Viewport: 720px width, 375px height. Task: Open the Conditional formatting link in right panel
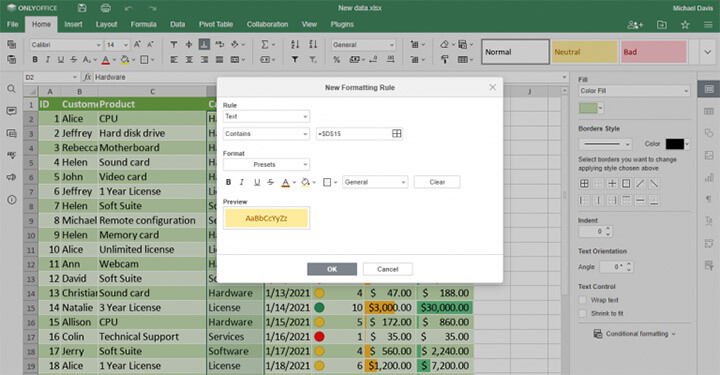pos(634,334)
